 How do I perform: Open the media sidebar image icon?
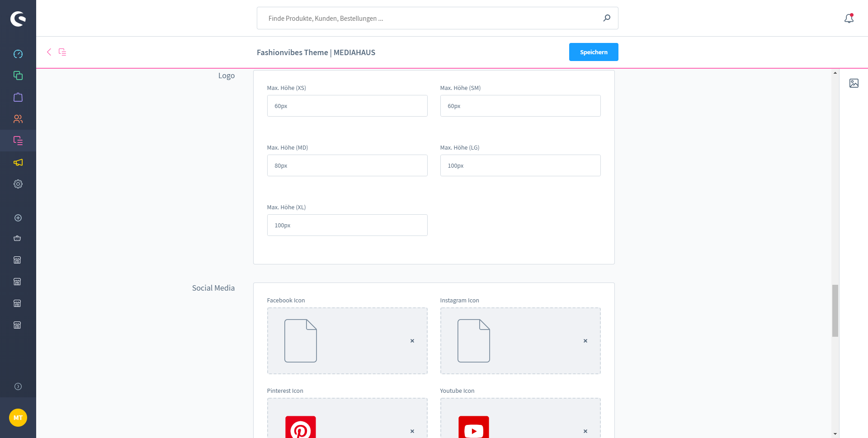[854, 83]
